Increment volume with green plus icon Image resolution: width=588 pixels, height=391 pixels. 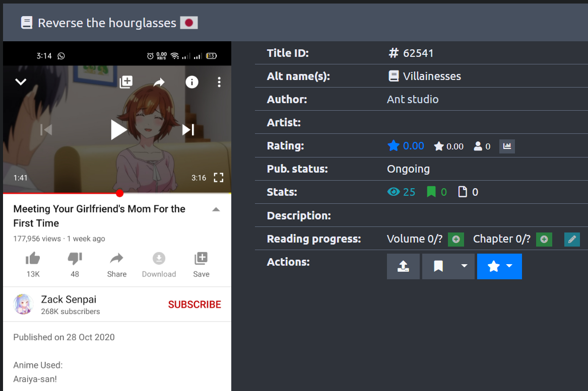(455, 240)
